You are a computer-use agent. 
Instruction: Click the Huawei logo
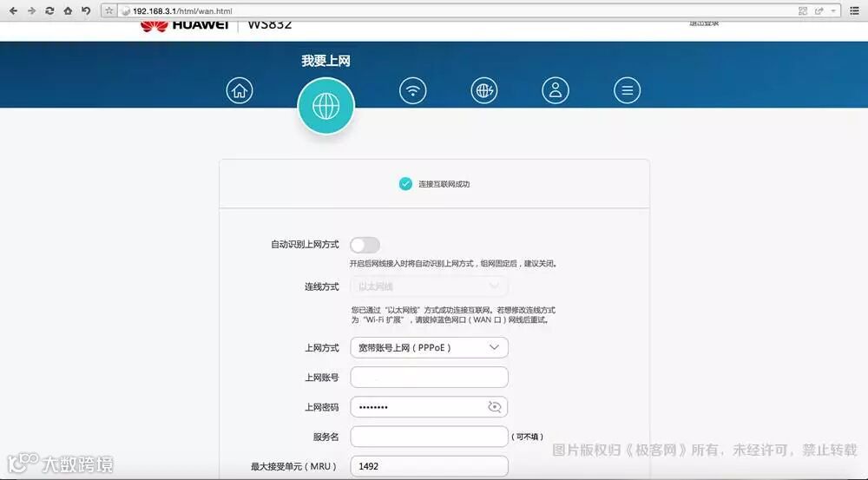[x=184, y=25]
